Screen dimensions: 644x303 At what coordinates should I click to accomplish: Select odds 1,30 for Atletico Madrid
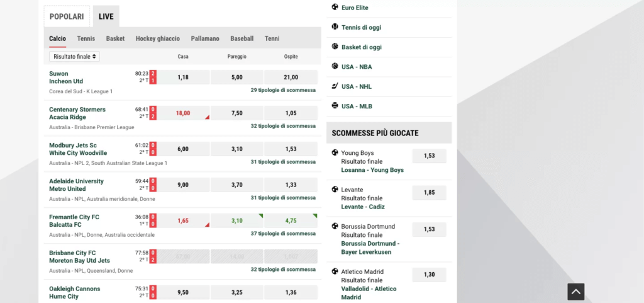coord(429,275)
